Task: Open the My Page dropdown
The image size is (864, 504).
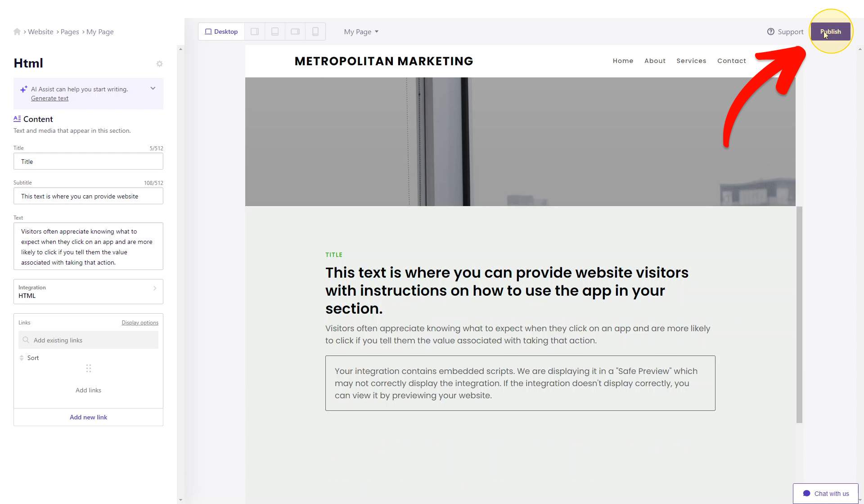Action: 361,31
